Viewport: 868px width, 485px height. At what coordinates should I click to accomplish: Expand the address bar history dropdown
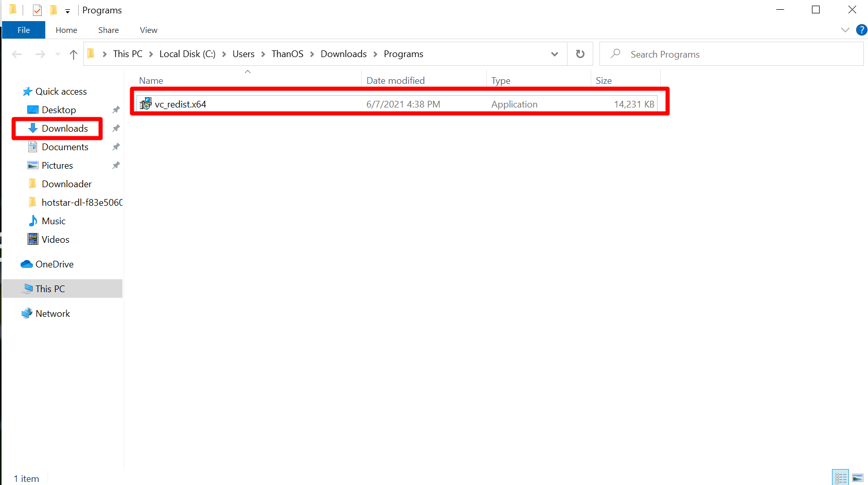[554, 54]
